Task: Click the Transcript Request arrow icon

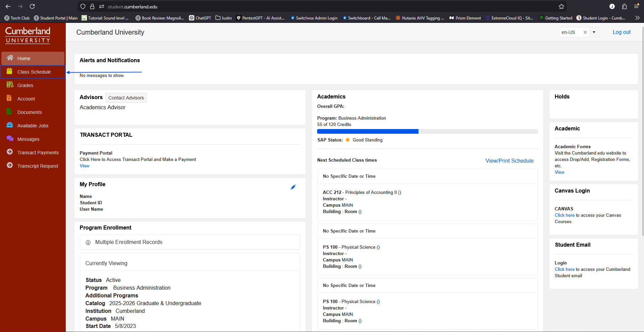Action: click(x=10, y=165)
